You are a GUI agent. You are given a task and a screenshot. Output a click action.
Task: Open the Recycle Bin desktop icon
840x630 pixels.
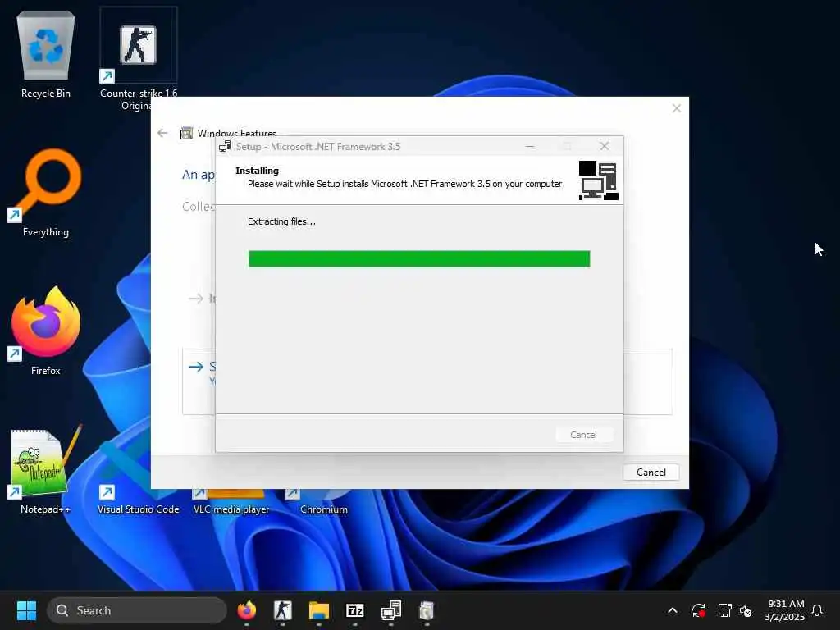coord(46,53)
